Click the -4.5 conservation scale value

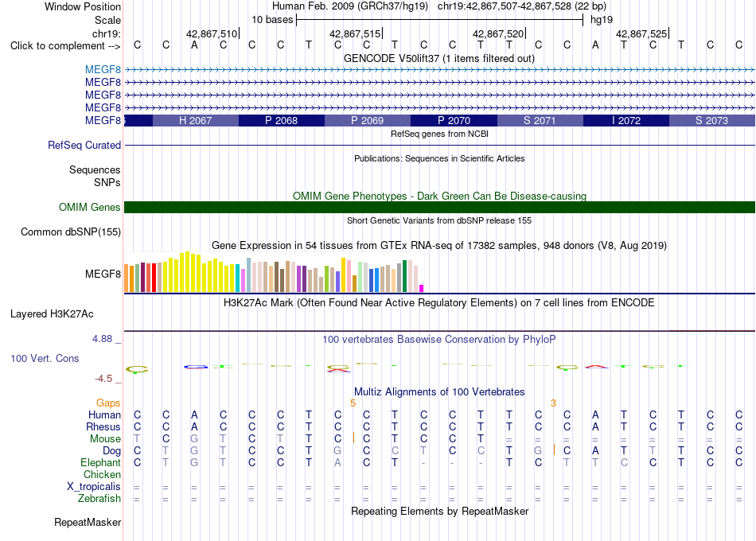click(103, 379)
